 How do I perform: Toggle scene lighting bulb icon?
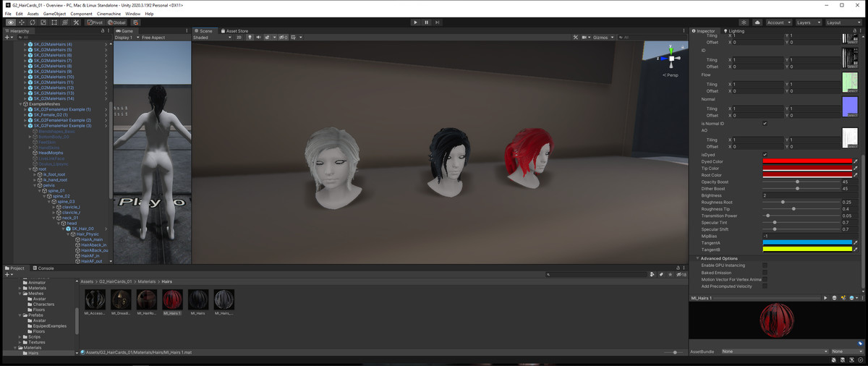tap(250, 37)
